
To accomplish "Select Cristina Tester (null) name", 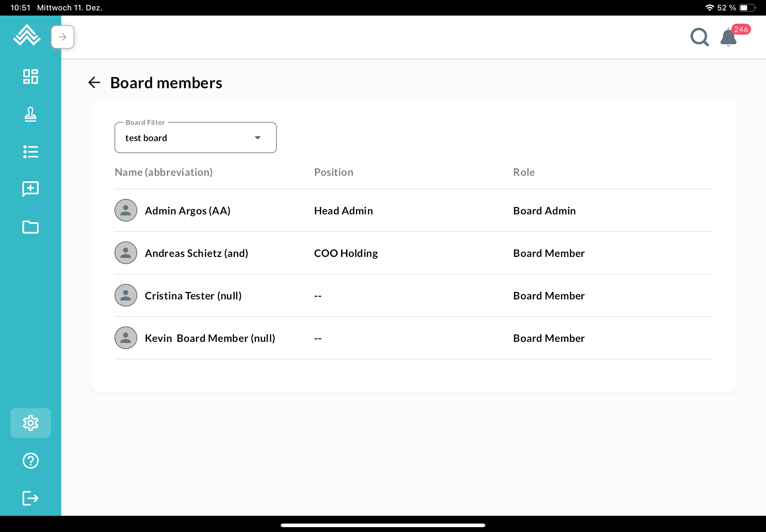I will click(193, 296).
